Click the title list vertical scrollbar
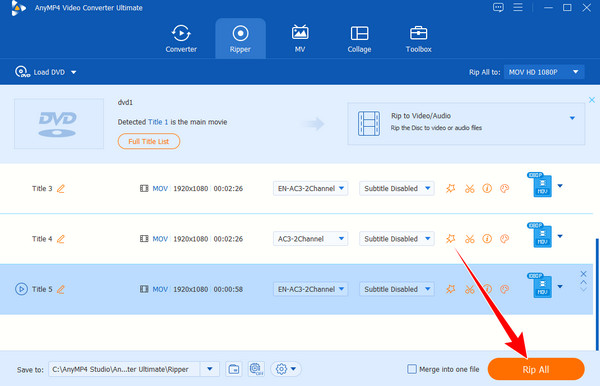Viewport: 600px width, 386px height. coord(597,294)
